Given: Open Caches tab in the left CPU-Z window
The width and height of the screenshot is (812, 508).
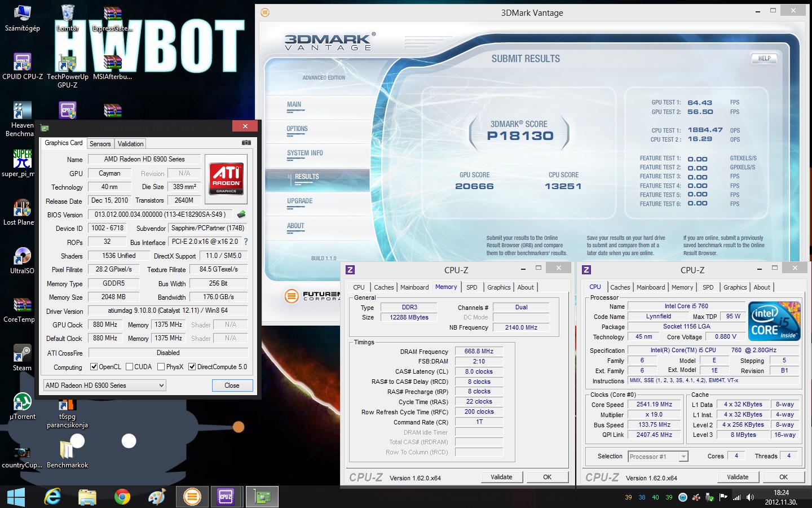Looking at the screenshot, I should click(383, 287).
